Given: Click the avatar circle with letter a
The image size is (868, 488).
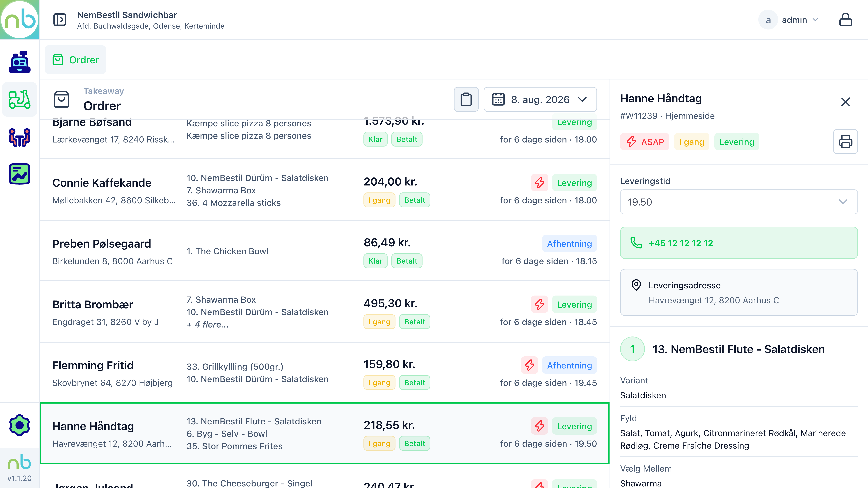Looking at the screenshot, I should 768,20.
